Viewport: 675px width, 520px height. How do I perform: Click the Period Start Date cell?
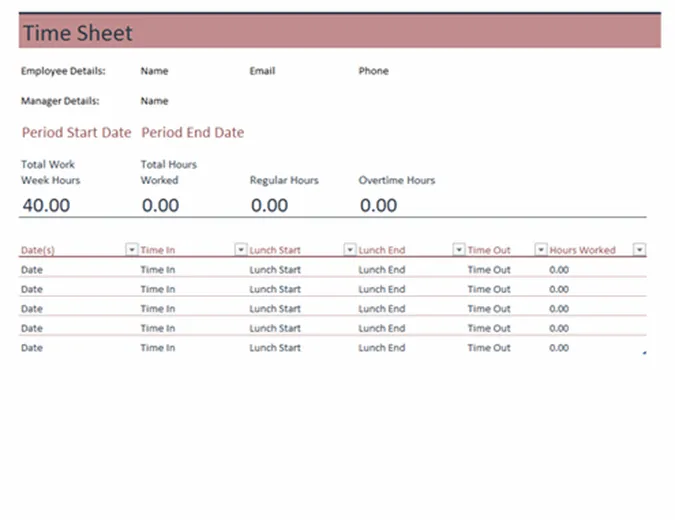77,132
